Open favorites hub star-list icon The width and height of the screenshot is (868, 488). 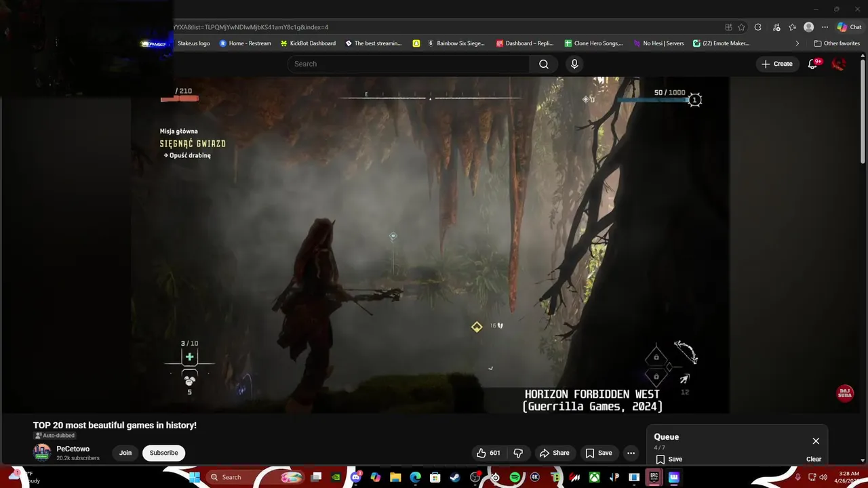coord(792,27)
